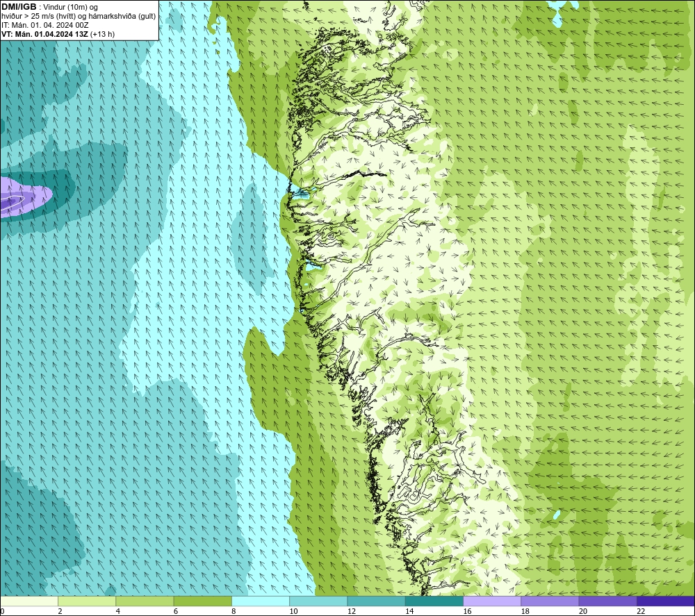Click the 'DMI/IGB' title text

(19, 7)
